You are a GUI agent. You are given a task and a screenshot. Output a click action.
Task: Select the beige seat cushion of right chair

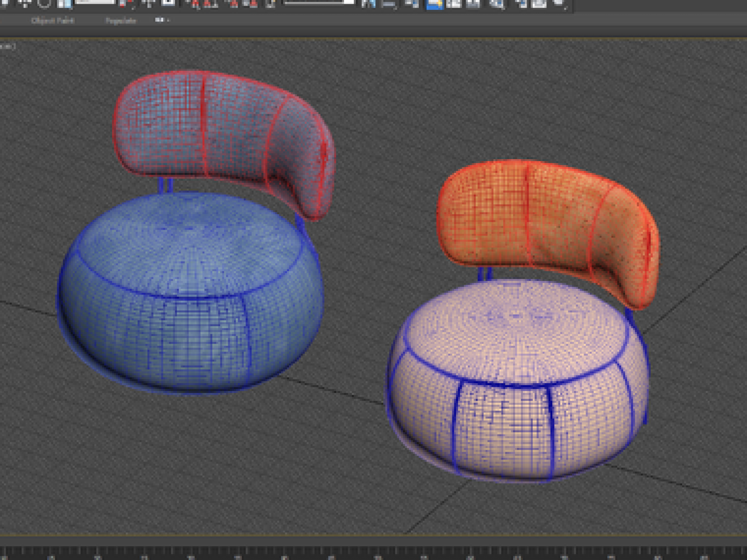point(517,380)
